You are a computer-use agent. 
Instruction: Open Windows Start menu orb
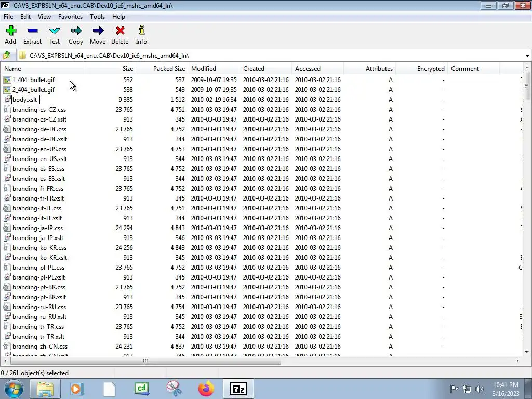(x=14, y=389)
